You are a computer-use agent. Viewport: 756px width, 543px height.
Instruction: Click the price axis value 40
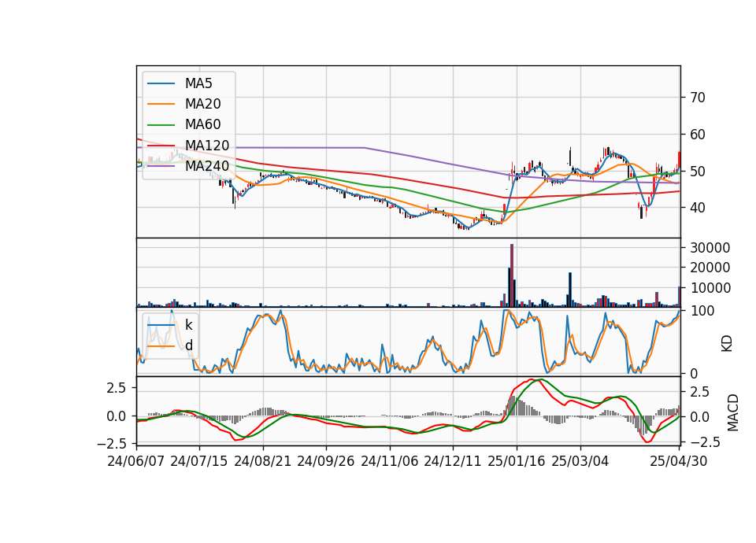(698, 208)
